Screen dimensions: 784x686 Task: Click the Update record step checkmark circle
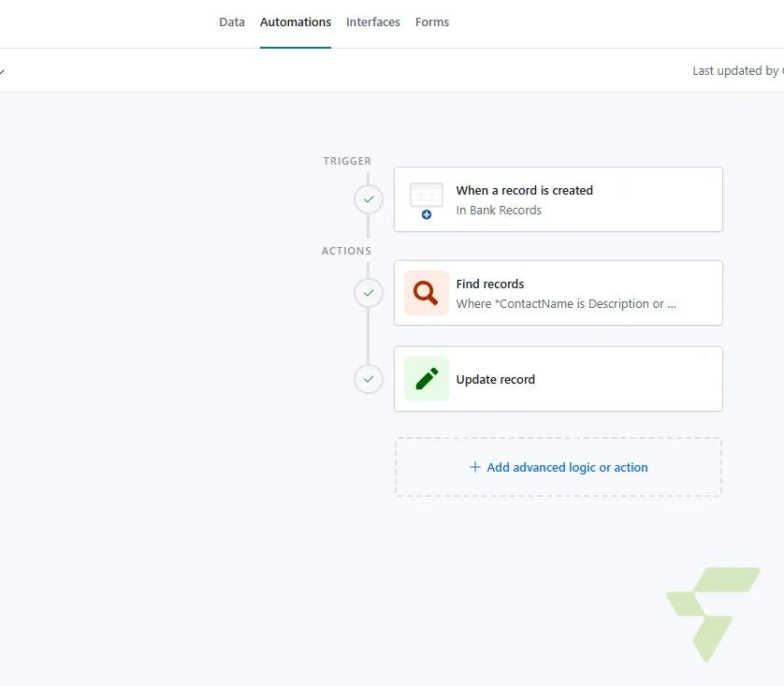[x=369, y=379]
